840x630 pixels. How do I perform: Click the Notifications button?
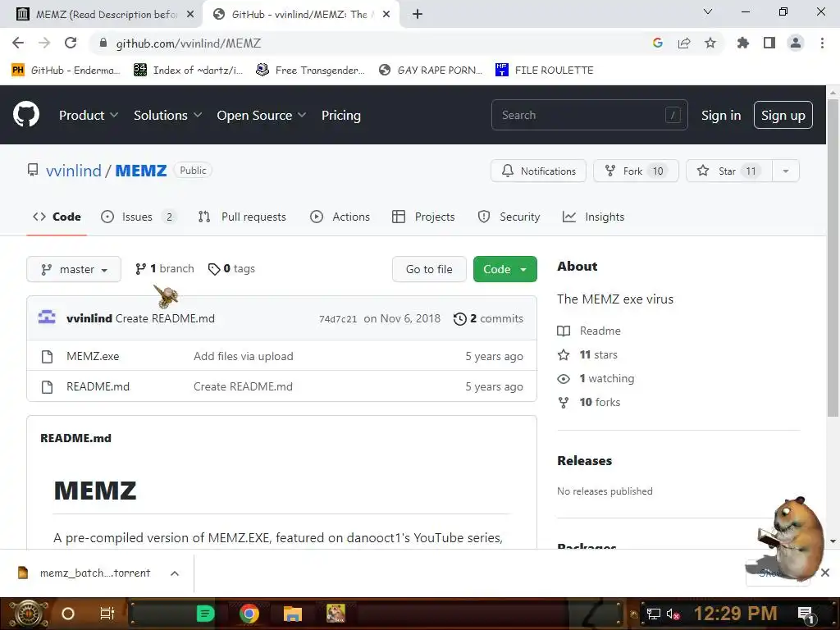coord(538,171)
